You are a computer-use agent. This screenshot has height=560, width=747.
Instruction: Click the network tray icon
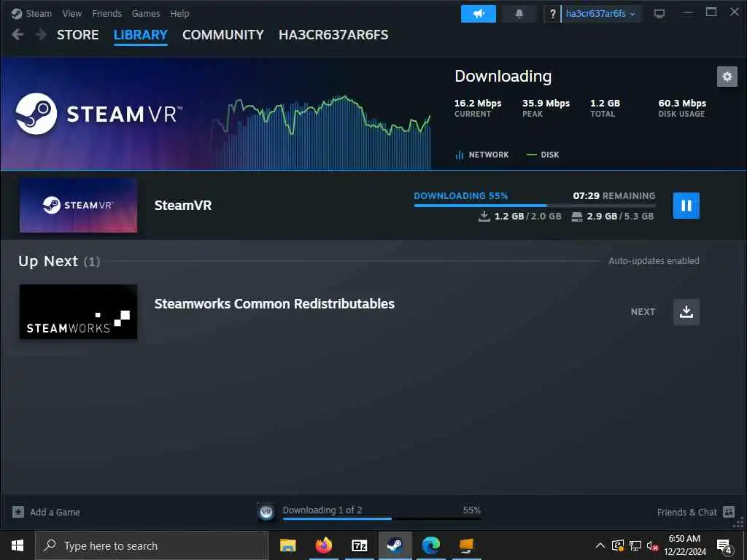click(x=635, y=545)
